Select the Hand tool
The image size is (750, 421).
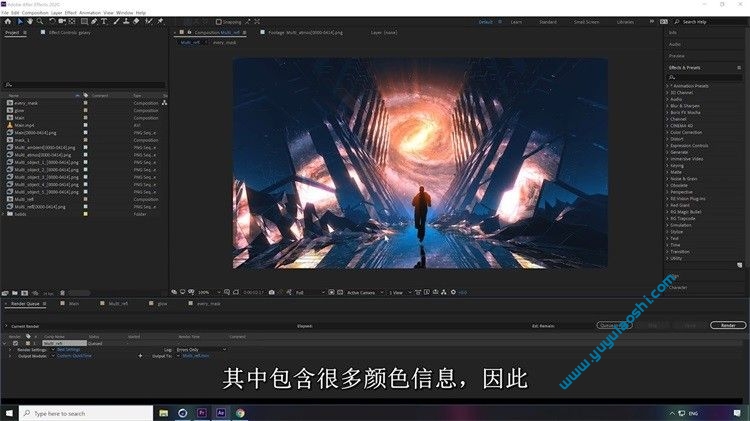point(30,22)
